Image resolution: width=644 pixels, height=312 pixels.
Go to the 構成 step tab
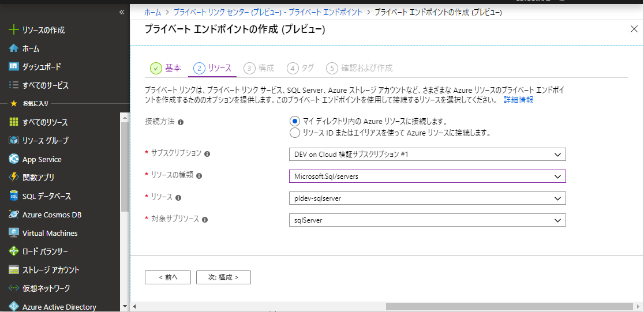click(259, 68)
